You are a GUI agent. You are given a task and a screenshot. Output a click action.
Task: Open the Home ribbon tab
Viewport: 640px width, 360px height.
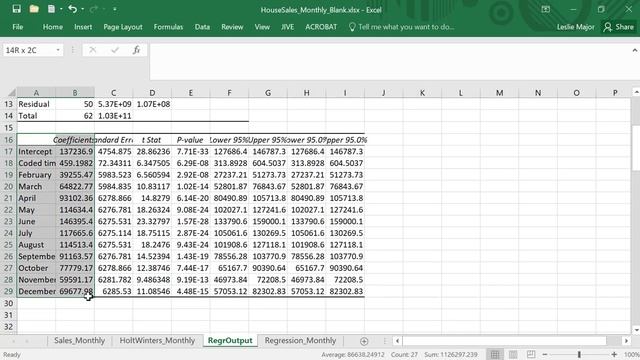(53, 27)
